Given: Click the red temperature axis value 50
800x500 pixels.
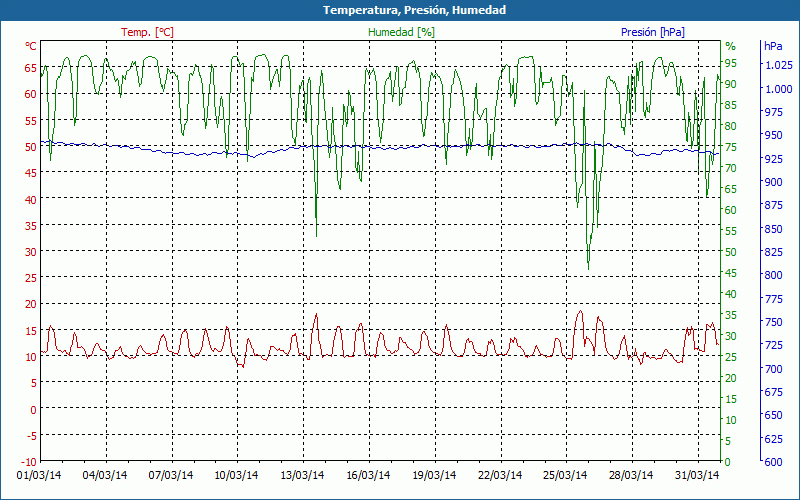Looking at the screenshot, I should pyautogui.click(x=31, y=147).
